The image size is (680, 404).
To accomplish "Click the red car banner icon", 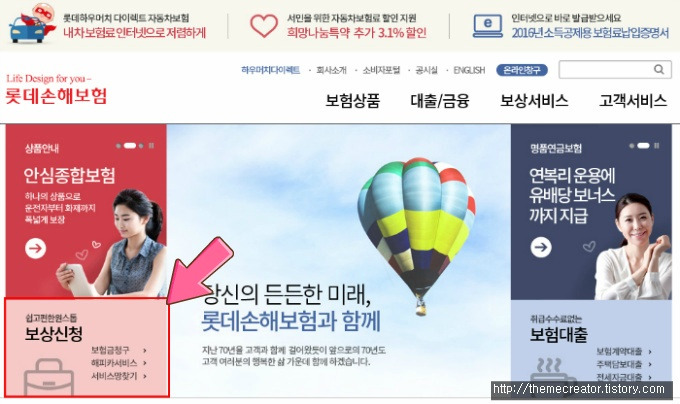I will (x=32, y=23).
